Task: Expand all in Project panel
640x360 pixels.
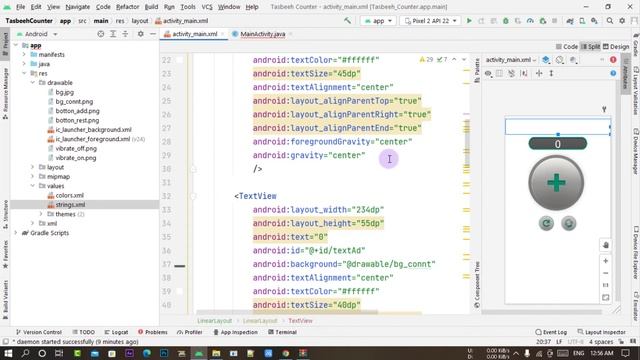Action: 113,34
